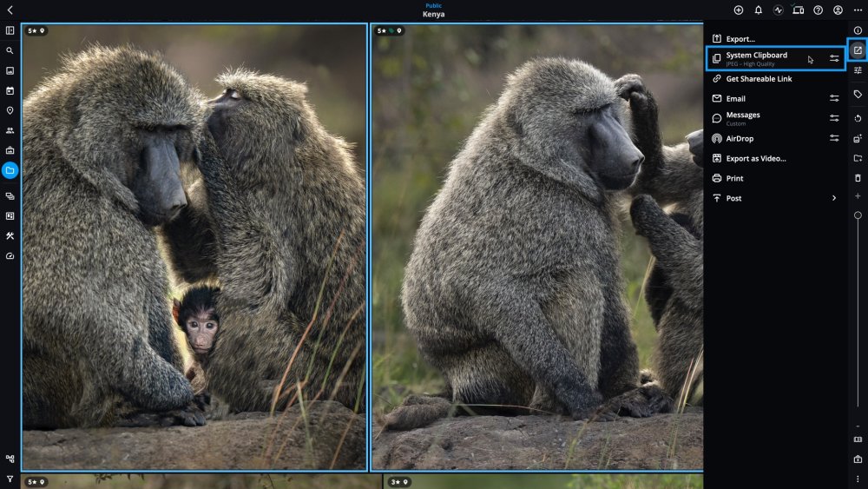Open the connected devices icon
The height and width of the screenshot is (489, 868).
click(x=799, y=10)
